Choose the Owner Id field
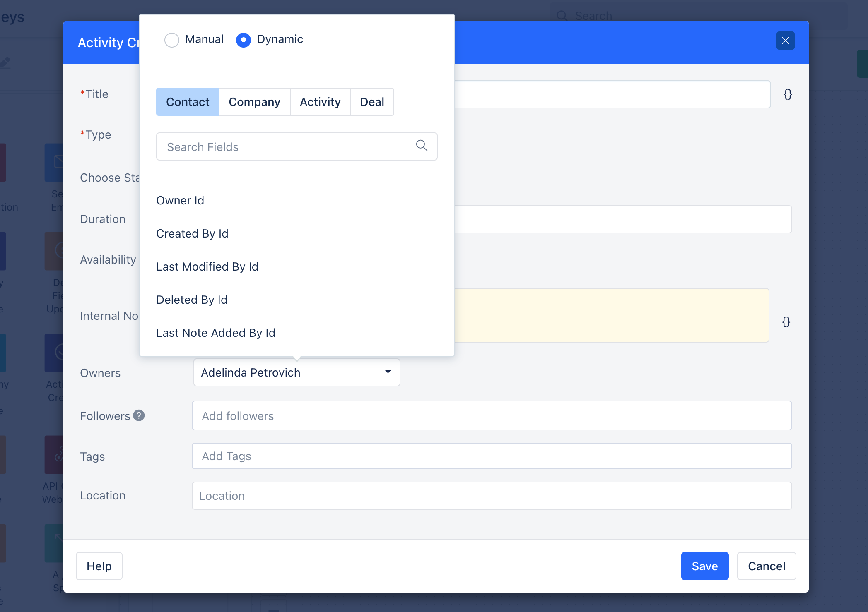 click(180, 200)
